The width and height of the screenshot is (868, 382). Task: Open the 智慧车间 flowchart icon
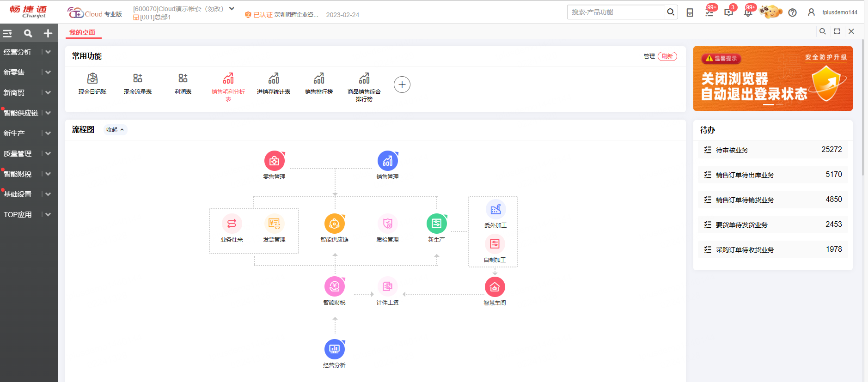(x=495, y=287)
